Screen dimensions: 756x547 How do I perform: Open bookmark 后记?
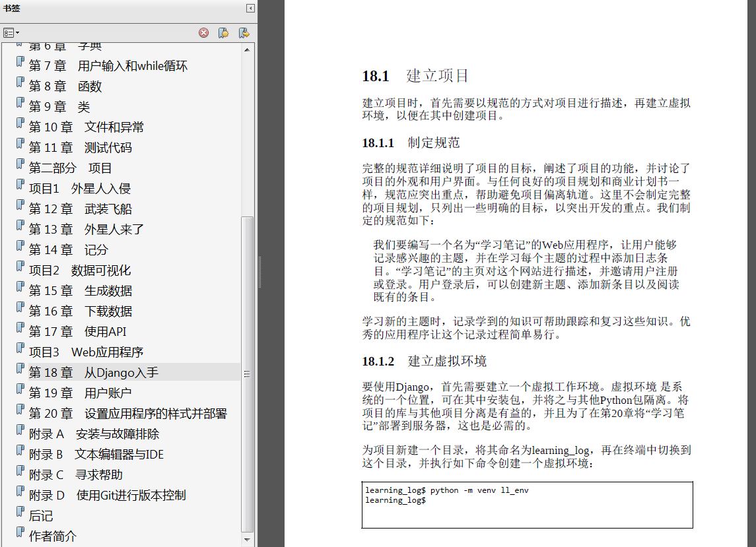[40, 516]
